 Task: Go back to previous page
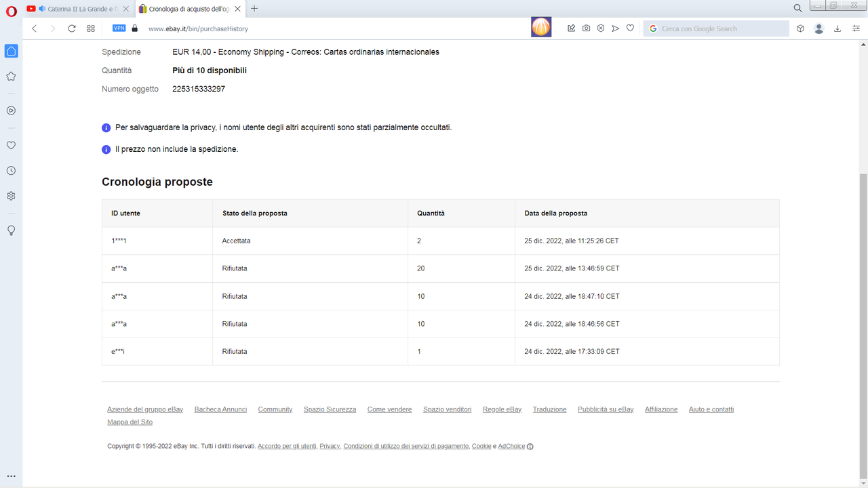(35, 28)
